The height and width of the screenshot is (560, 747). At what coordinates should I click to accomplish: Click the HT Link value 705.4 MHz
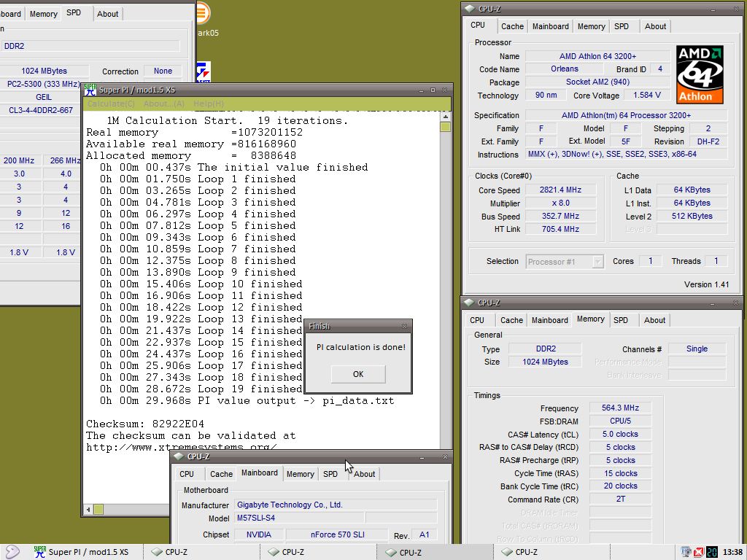(x=560, y=229)
